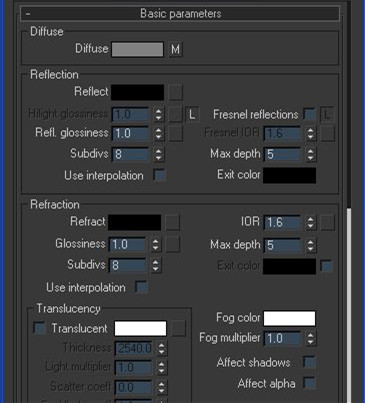The image size is (365, 403).
Task: Adjust the Refraction Subdivs spinner
Action: [x=156, y=266]
